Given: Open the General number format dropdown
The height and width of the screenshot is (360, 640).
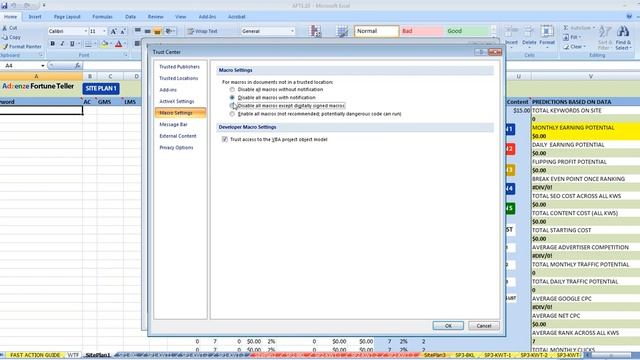Looking at the screenshot, I should 292,31.
